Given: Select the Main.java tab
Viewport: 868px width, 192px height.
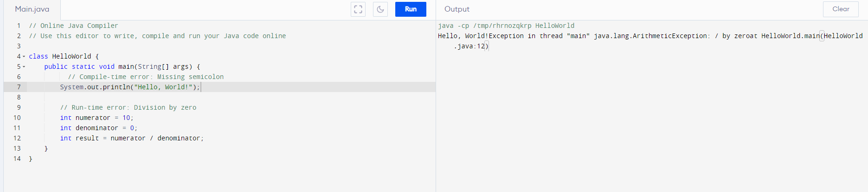Looking at the screenshot, I should coord(32,9).
